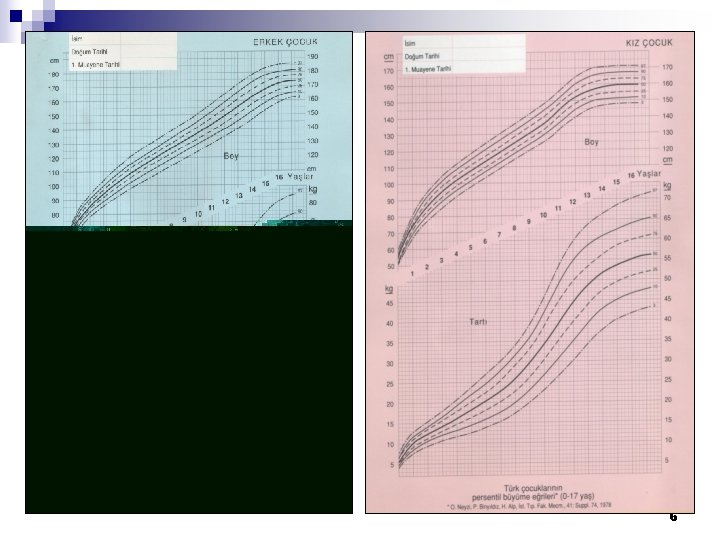Click Doğum Tarihi field on boys' chart
The image size is (720, 540).
pos(123,51)
